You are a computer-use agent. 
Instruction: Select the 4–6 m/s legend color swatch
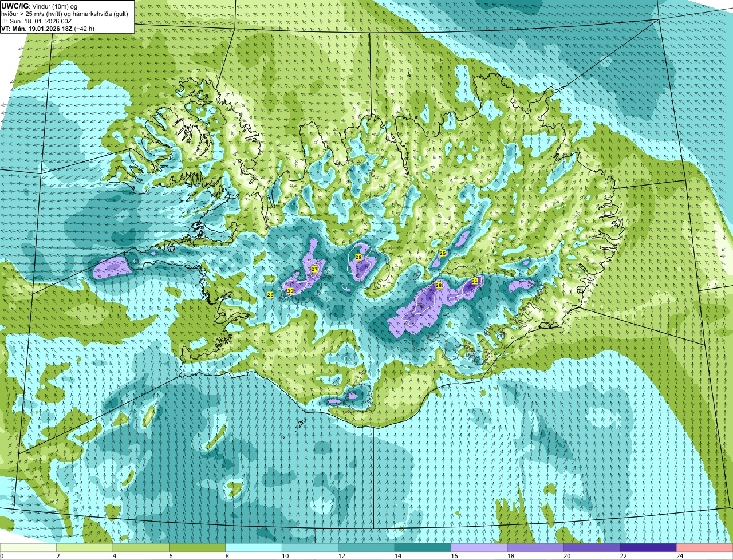141,547
